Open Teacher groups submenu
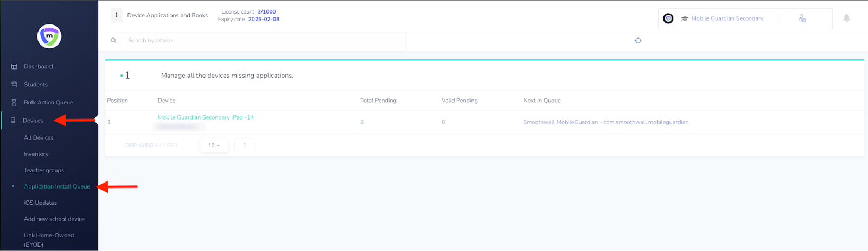Image resolution: width=868 pixels, height=251 pixels. (x=44, y=171)
